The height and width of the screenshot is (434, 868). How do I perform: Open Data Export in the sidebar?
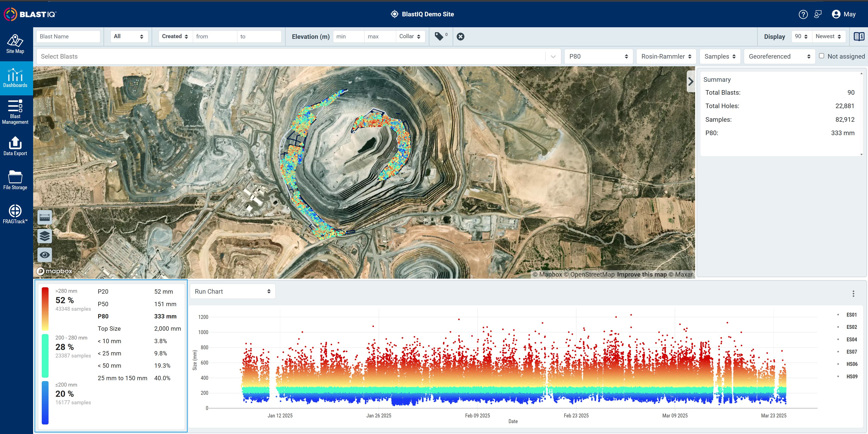[15, 146]
